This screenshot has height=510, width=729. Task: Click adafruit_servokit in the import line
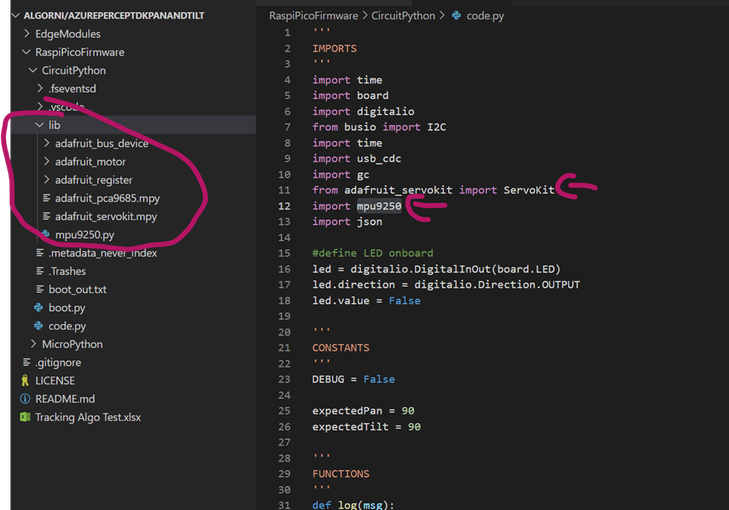398,190
